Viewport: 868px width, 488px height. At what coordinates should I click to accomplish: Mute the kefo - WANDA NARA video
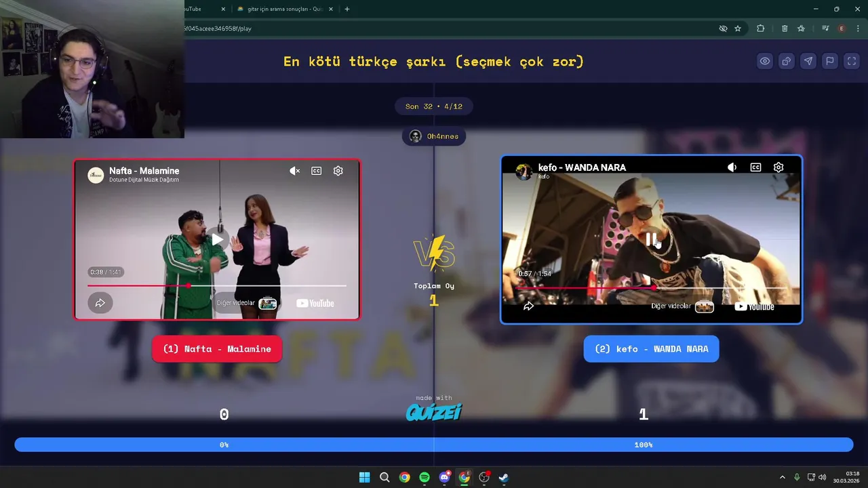click(x=732, y=167)
